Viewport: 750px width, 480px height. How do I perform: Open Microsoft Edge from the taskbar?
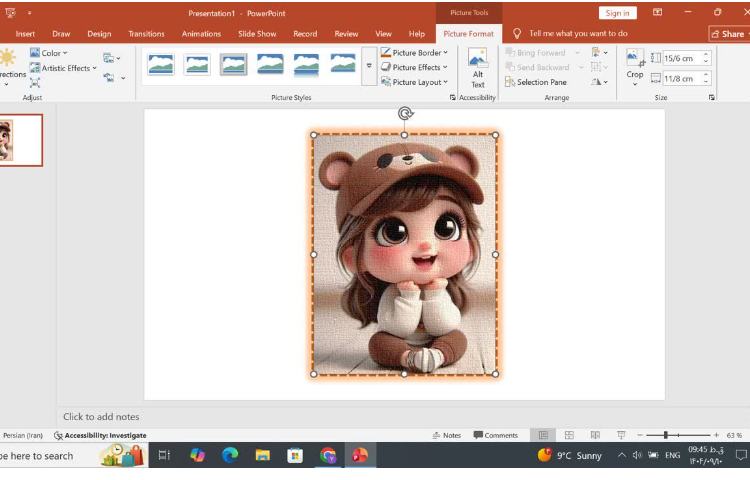[230, 455]
